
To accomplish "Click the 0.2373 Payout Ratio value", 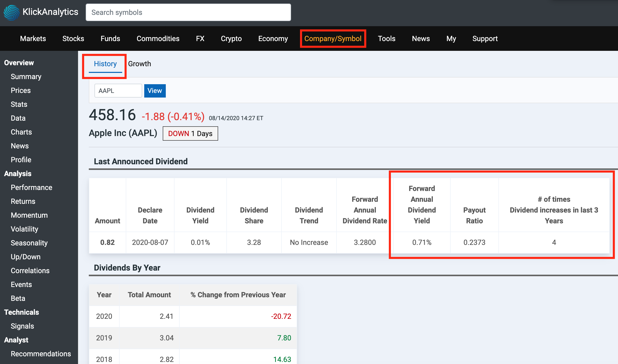I will (x=474, y=242).
